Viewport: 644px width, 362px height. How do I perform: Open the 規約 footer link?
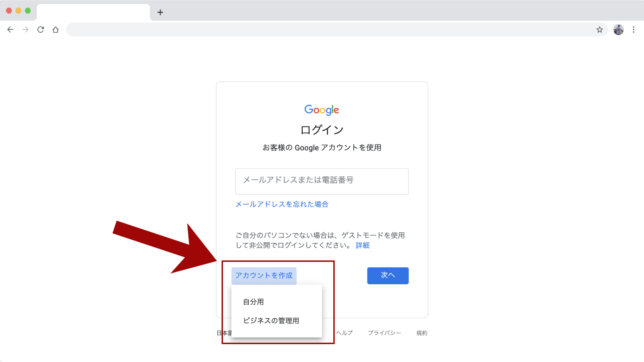click(422, 333)
